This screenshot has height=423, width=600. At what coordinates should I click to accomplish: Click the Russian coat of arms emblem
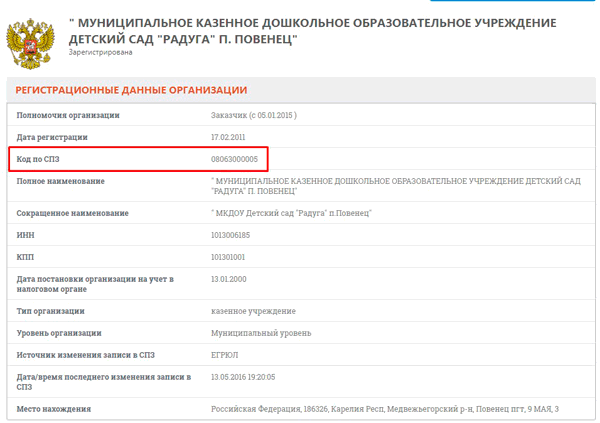pyautogui.click(x=31, y=40)
